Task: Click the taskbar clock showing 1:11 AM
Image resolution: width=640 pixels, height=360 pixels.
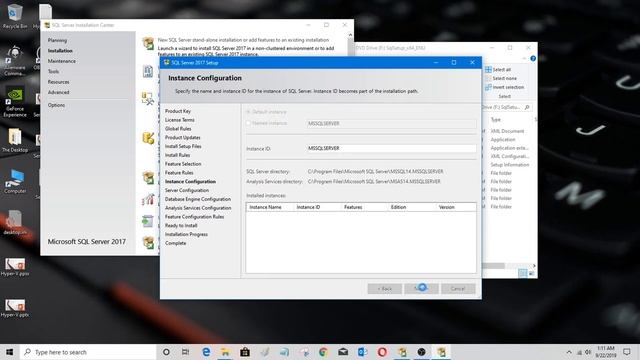Action: (606, 352)
